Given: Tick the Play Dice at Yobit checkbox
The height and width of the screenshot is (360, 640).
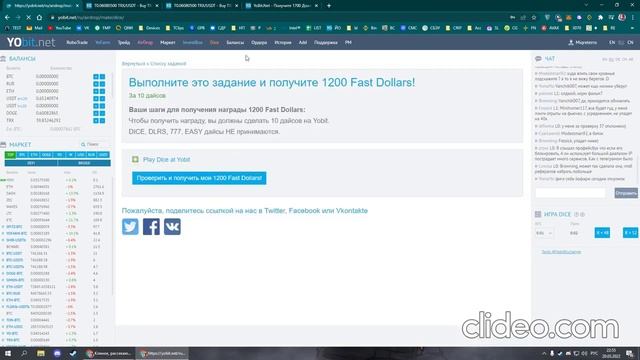Looking at the screenshot, I should (135, 159).
